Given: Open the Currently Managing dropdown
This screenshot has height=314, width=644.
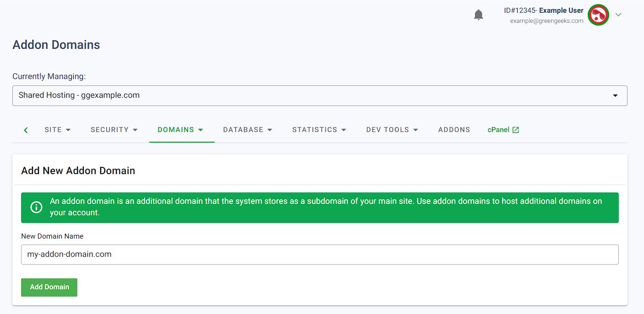Looking at the screenshot, I should coord(319,96).
